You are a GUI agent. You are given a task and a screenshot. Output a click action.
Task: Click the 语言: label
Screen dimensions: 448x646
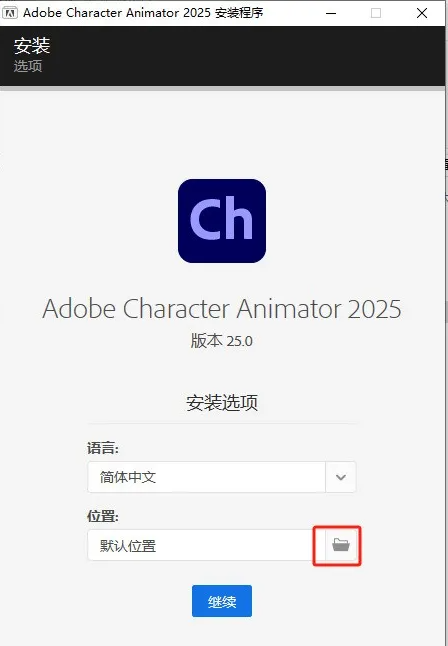pyautogui.click(x=103, y=448)
